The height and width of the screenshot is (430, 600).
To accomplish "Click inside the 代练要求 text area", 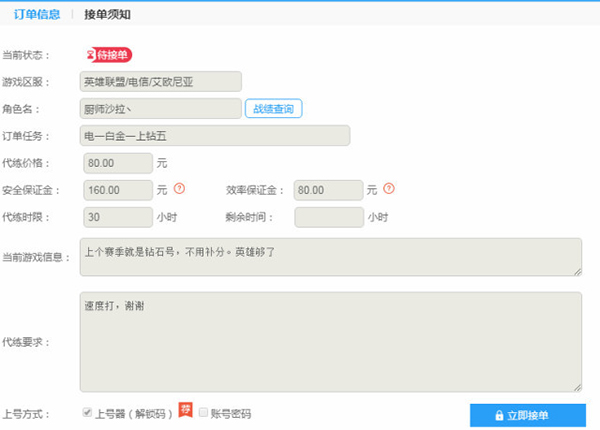I will coord(330,341).
